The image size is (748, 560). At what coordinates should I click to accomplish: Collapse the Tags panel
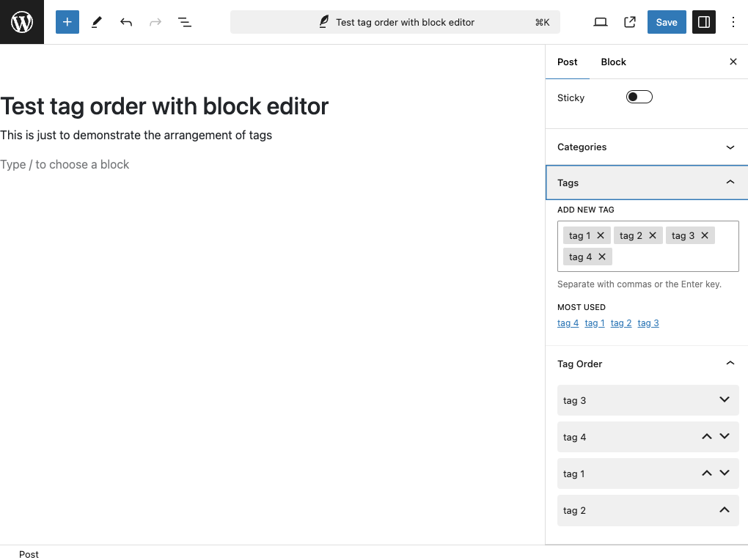point(730,183)
